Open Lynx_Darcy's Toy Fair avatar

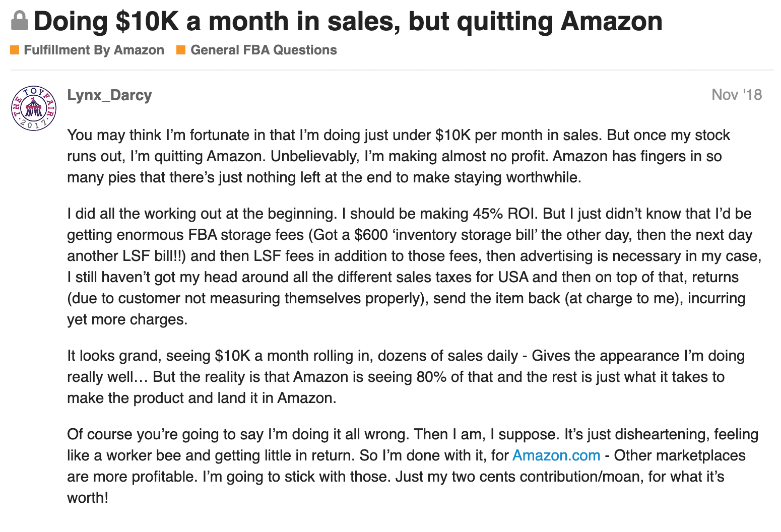pyautogui.click(x=34, y=108)
